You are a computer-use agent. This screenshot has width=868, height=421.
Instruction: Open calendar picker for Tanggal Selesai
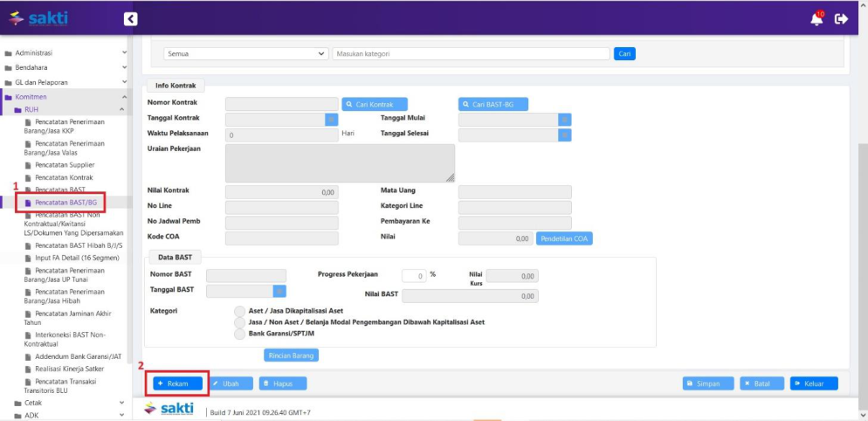pos(565,135)
